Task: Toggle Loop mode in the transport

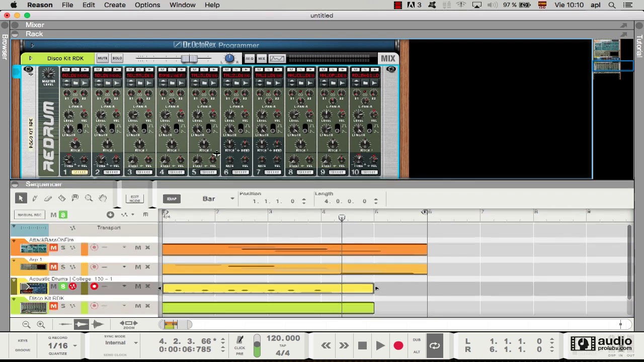Action: pyautogui.click(x=435, y=346)
